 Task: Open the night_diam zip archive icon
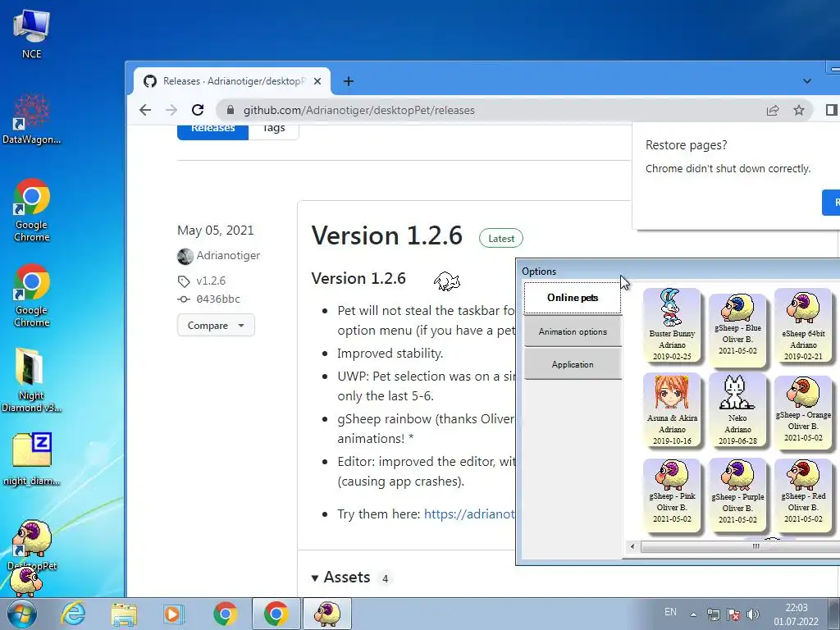click(x=32, y=459)
